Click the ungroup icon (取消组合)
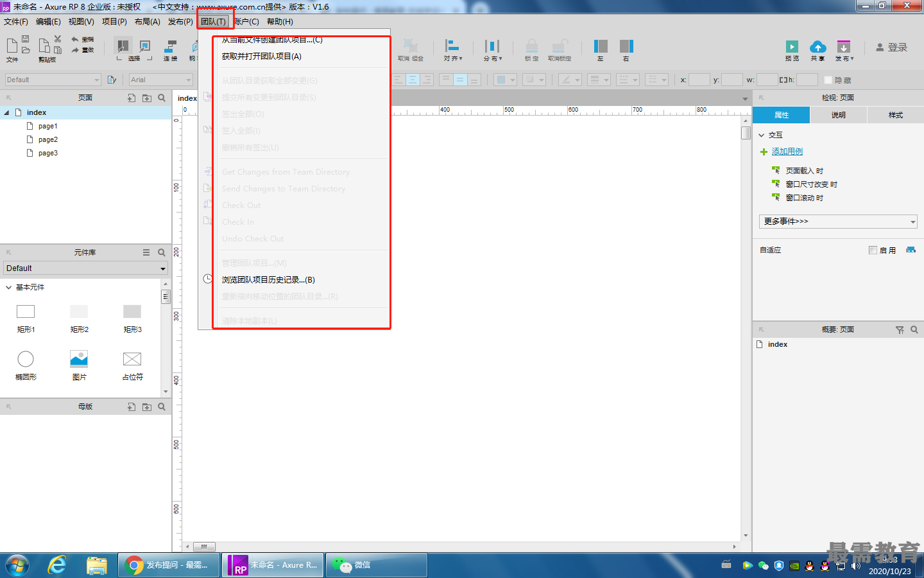The height and width of the screenshot is (578, 924). pyautogui.click(x=411, y=46)
